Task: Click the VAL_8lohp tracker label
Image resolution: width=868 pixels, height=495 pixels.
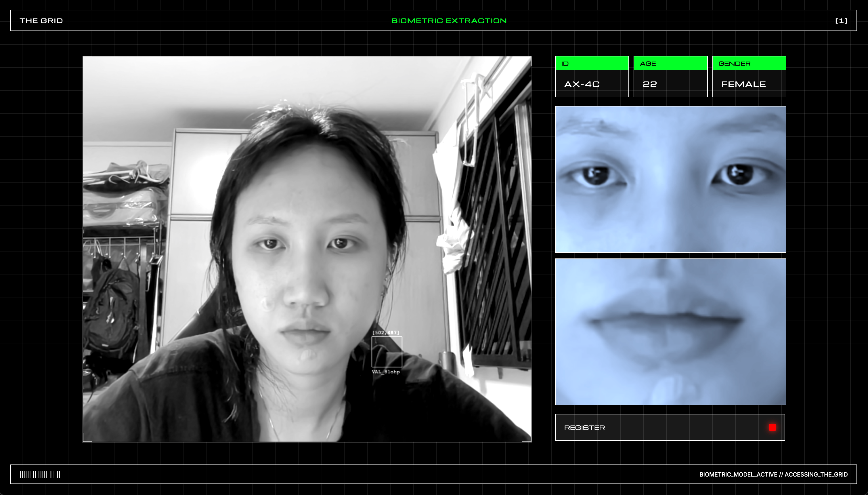Action: click(x=386, y=372)
